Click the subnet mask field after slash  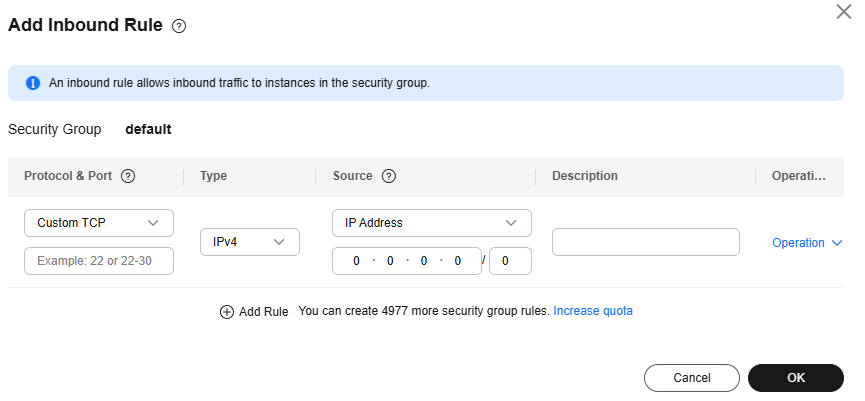510,261
